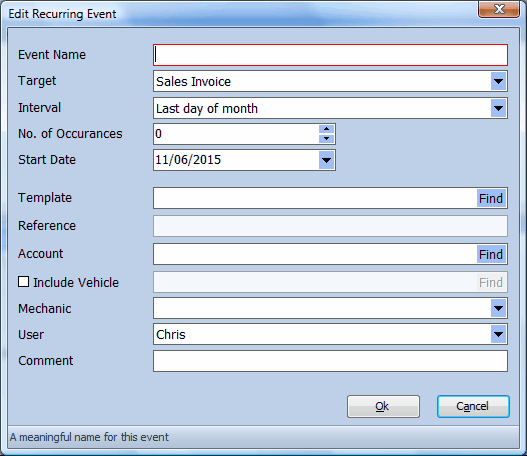Viewport: 527px width, 456px height.
Task: Click into the Account input field
Action: pos(315,254)
